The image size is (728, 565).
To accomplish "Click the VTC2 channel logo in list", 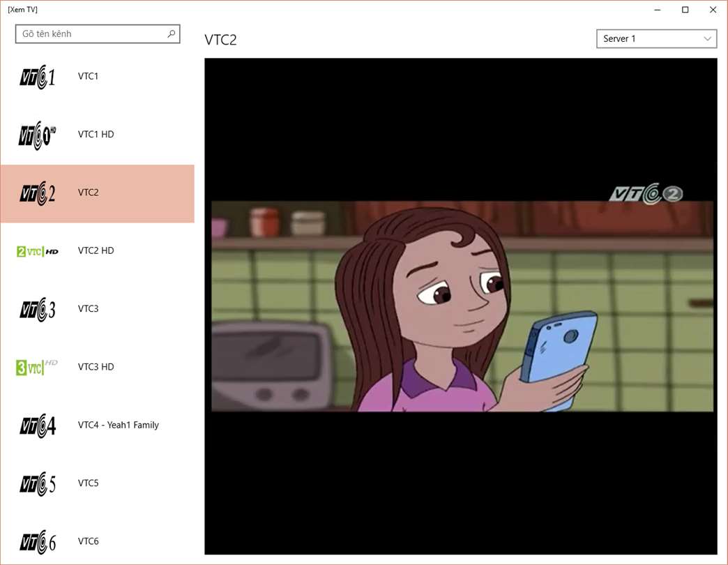I will coord(38,193).
